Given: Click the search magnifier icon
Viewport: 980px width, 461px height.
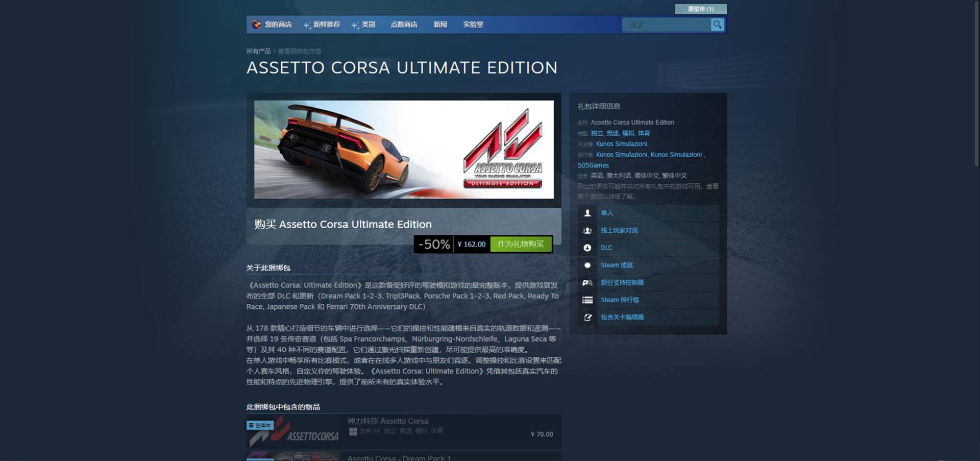Looking at the screenshot, I should pyautogui.click(x=717, y=25).
